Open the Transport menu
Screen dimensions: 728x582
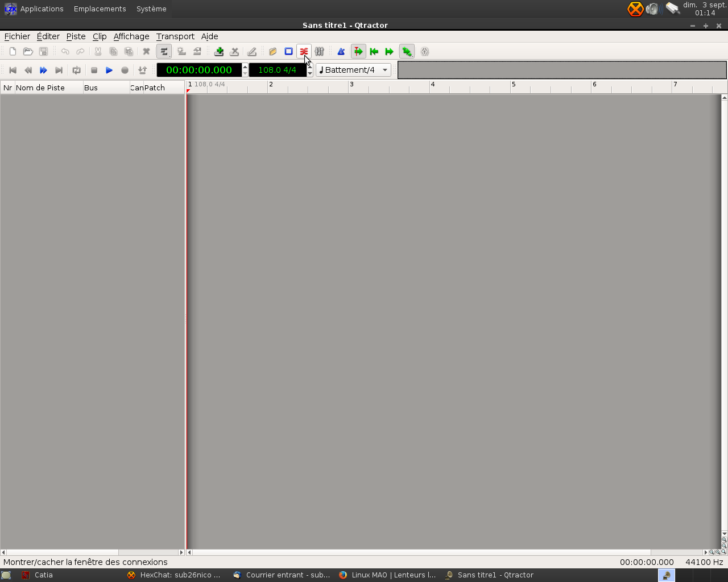175,36
